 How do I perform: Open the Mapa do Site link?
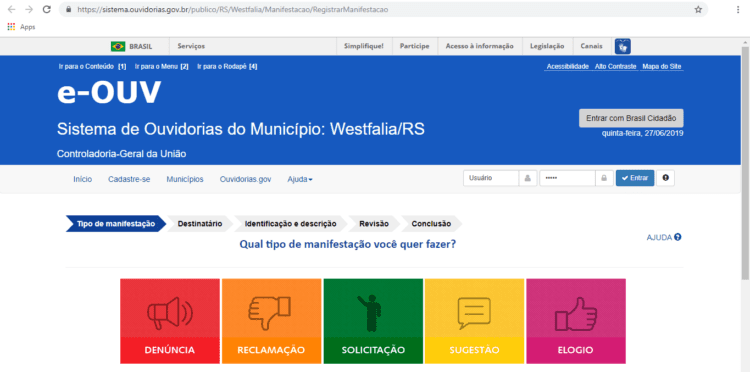(662, 66)
